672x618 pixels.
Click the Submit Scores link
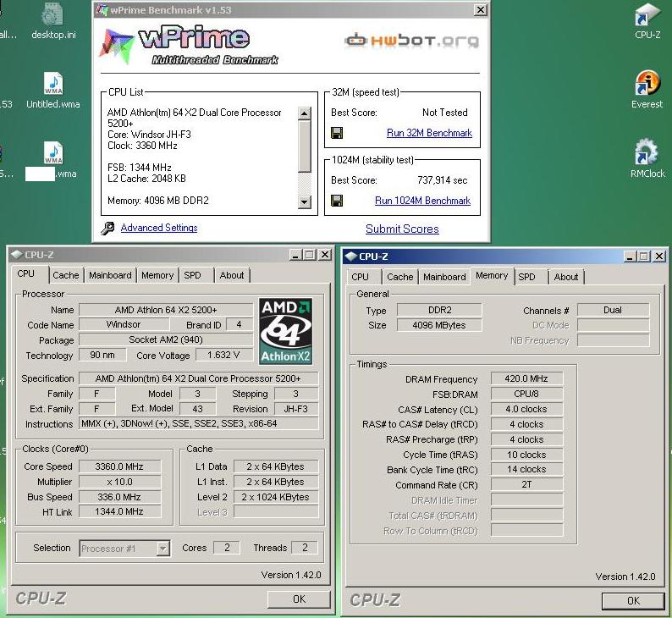402,229
